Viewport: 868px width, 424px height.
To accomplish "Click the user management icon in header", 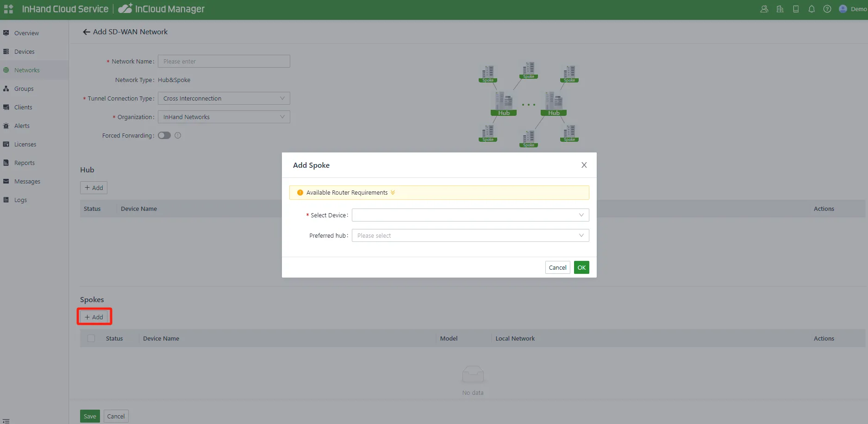I will coord(764,9).
